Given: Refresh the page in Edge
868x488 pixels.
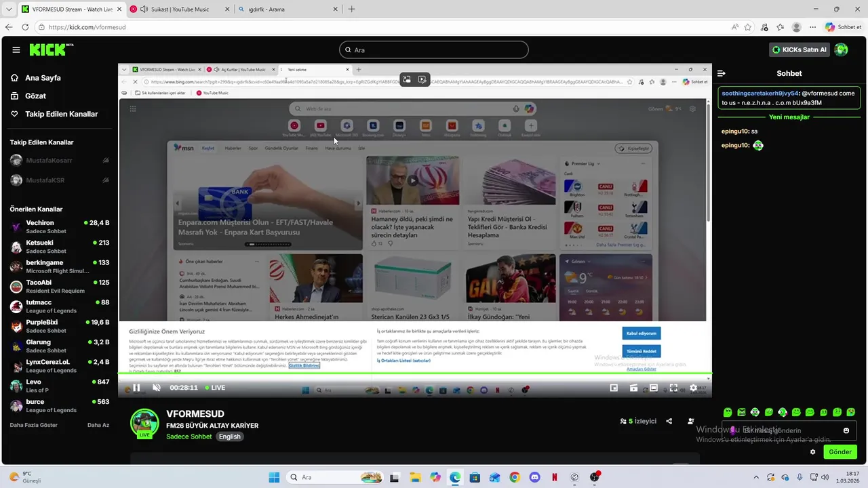Looking at the screenshot, I should [25, 27].
